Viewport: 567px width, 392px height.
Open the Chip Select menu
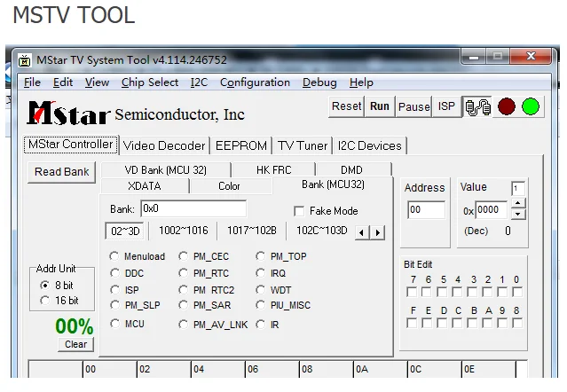[x=150, y=82]
